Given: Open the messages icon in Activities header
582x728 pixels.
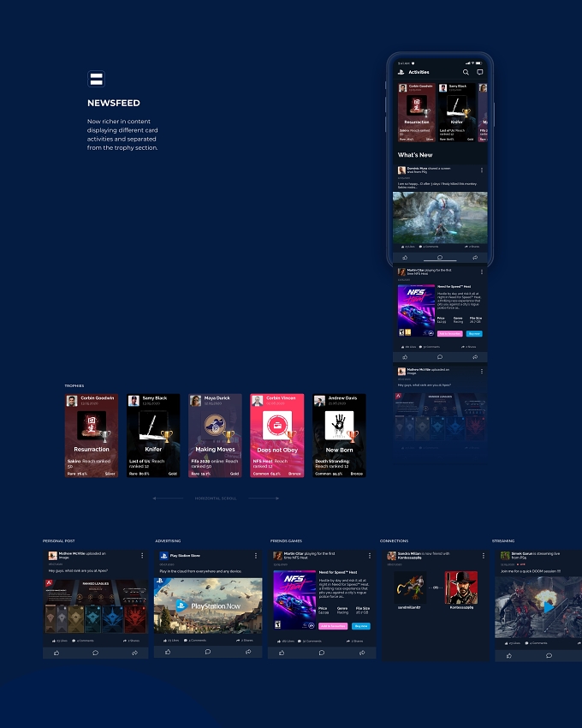Looking at the screenshot, I should [x=480, y=72].
